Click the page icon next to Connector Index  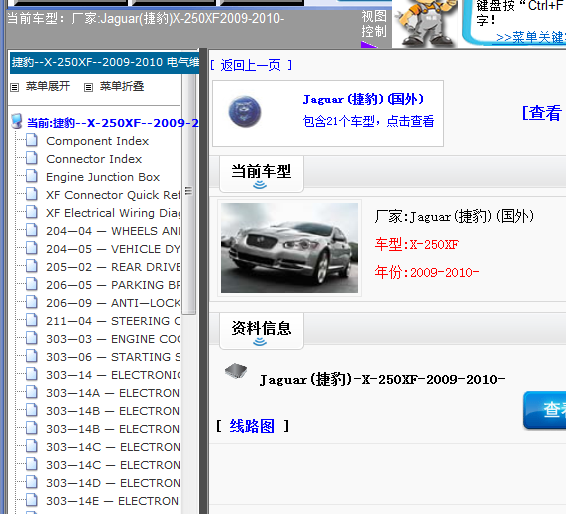(32, 158)
